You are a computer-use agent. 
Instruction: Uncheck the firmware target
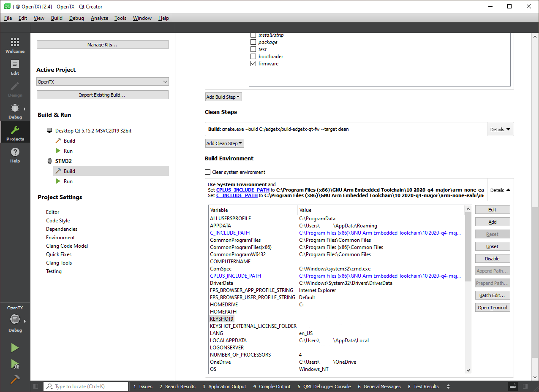point(253,64)
